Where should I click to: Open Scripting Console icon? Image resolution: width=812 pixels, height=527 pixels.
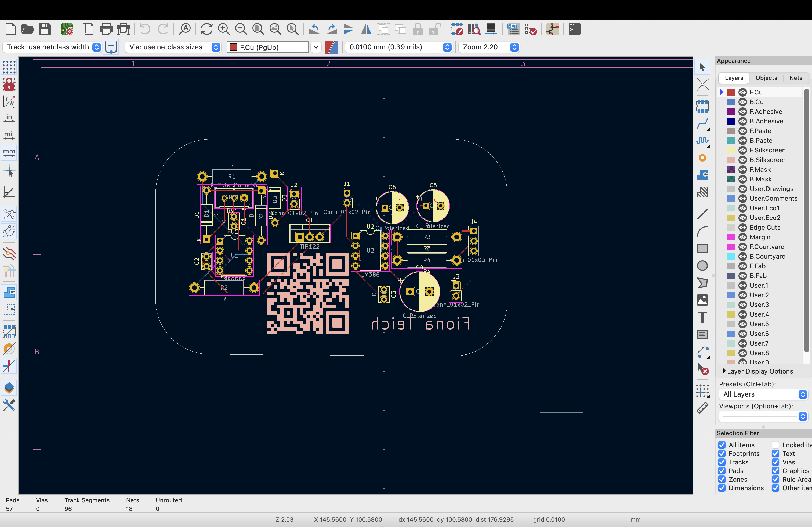click(x=575, y=29)
